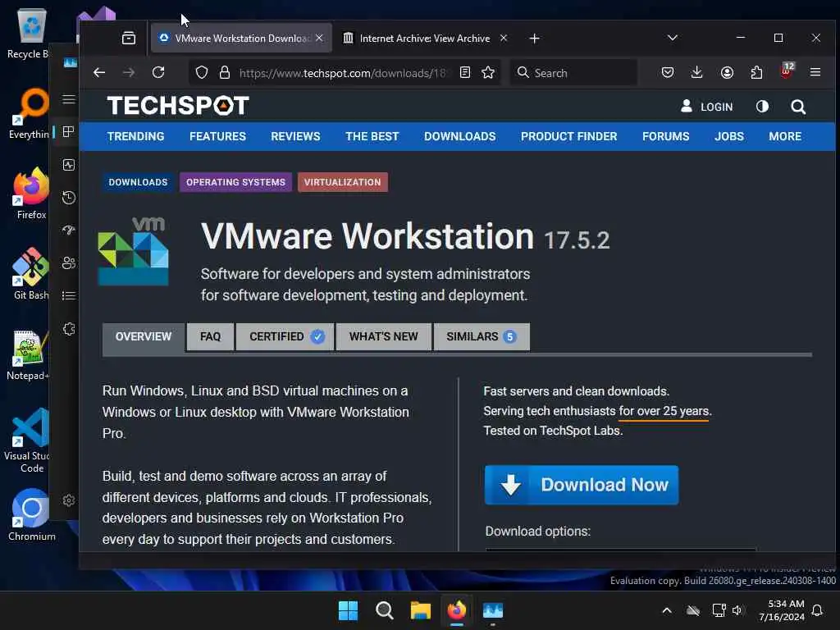Open taskbar Search
Image resolution: width=840 pixels, height=630 pixels.
(384, 610)
